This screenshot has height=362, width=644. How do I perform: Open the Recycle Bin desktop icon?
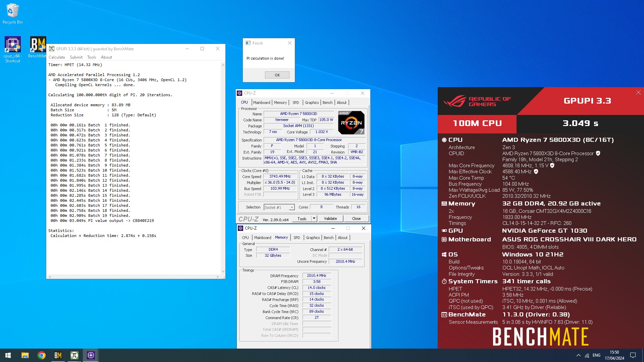(13, 13)
